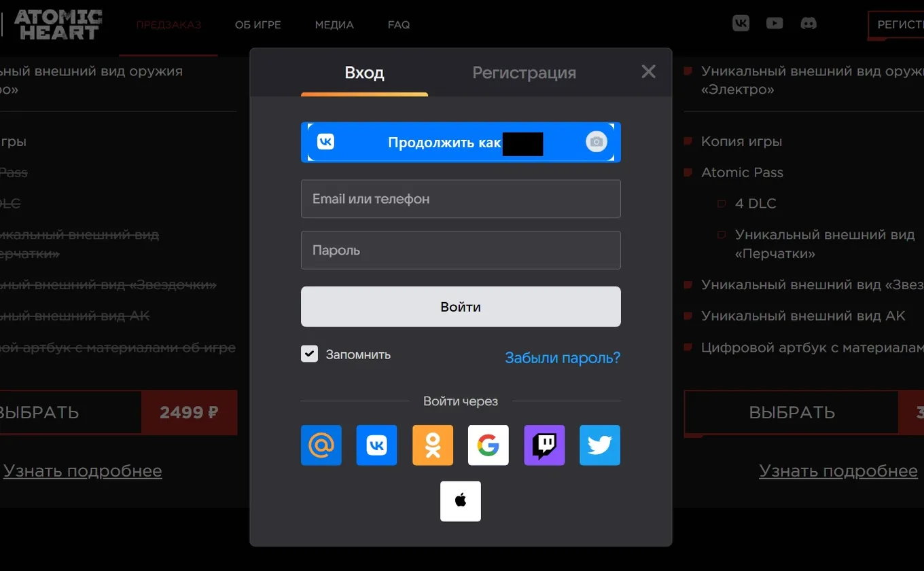
Task: Open the VK page from the header
Action: [x=741, y=24]
